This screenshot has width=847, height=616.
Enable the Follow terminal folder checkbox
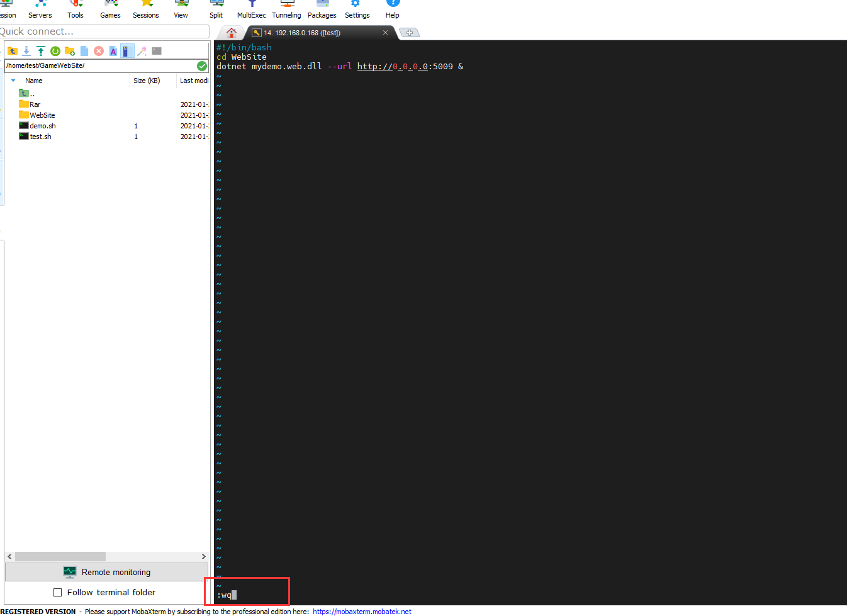coord(58,592)
